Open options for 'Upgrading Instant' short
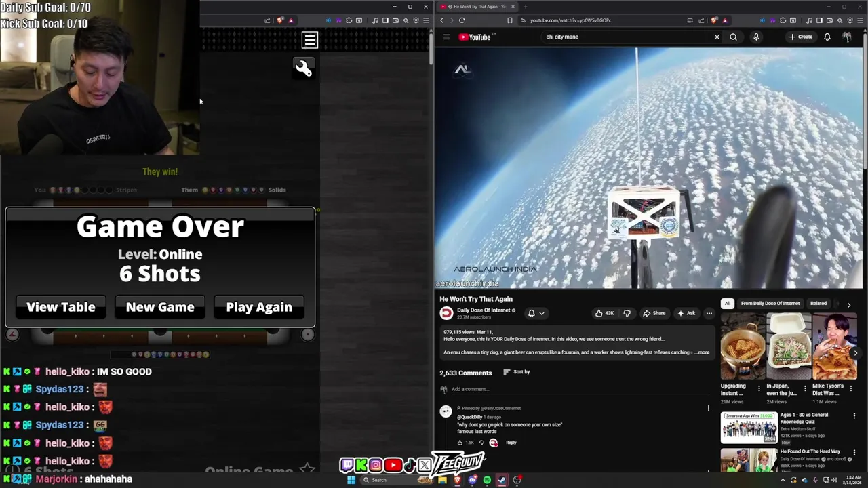This screenshot has height=488, width=868. (x=759, y=389)
